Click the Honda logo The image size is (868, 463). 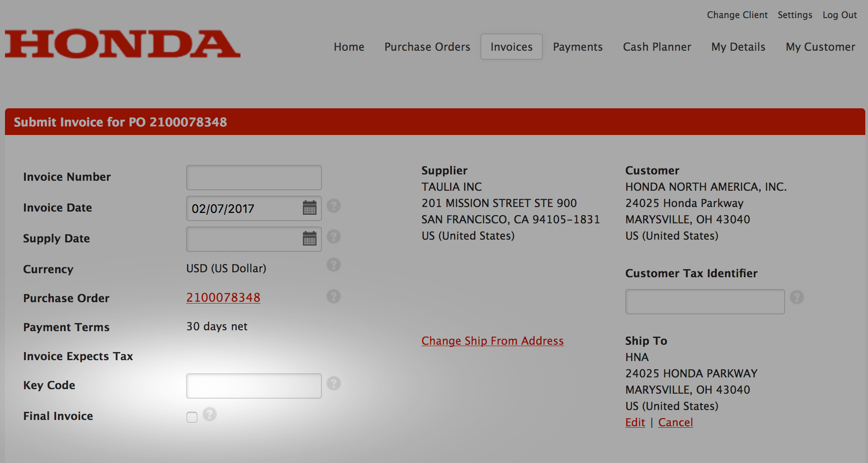(x=122, y=44)
